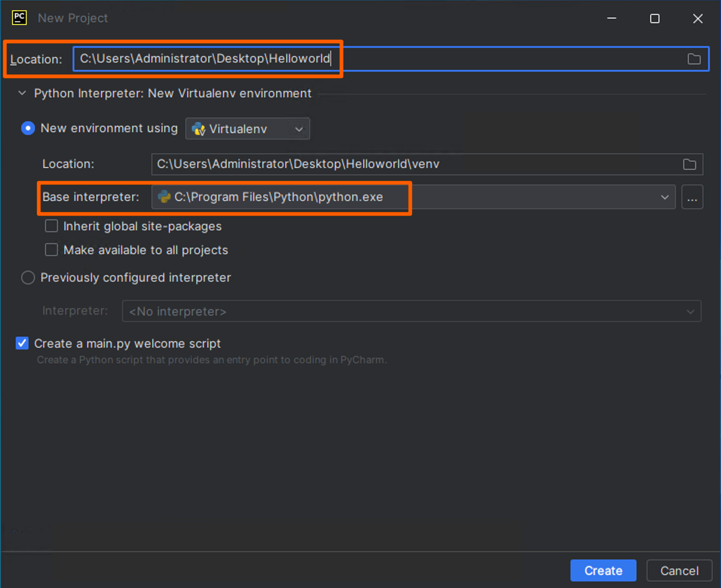Maximize the New Project window
The width and height of the screenshot is (721, 588).
(x=654, y=18)
